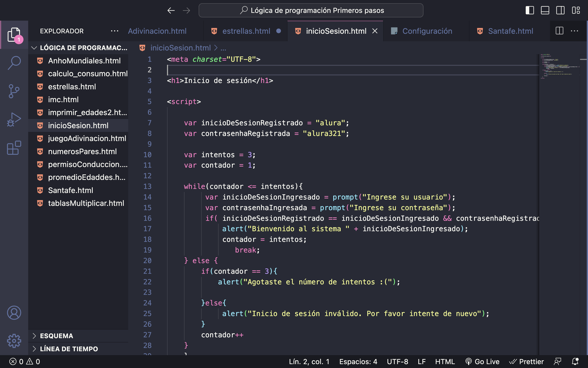The image size is (588, 368).
Task: Click the errors and warnings indicator
Action: (x=24, y=362)
